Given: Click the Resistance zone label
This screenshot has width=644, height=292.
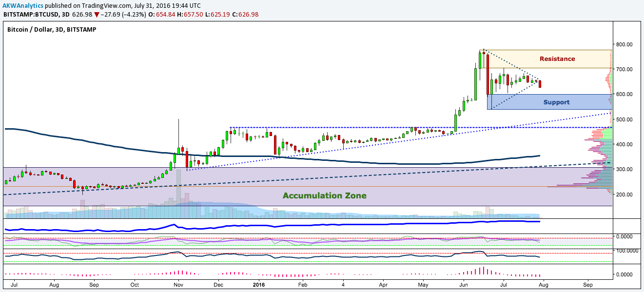Looking at the screenshot, I should (557, 59).
